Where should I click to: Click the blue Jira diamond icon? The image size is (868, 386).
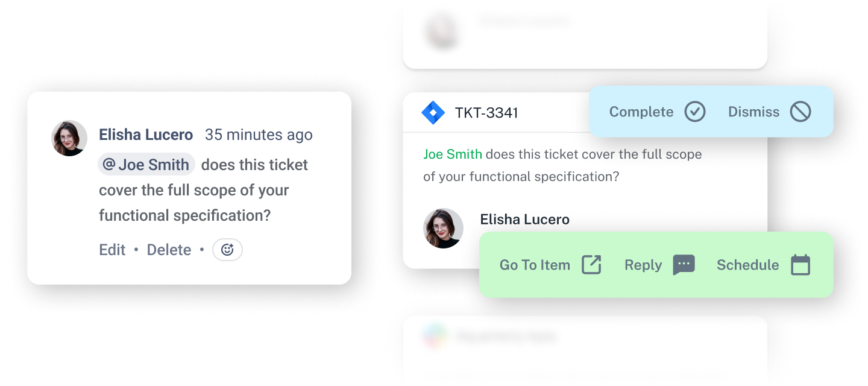[433, 113]
